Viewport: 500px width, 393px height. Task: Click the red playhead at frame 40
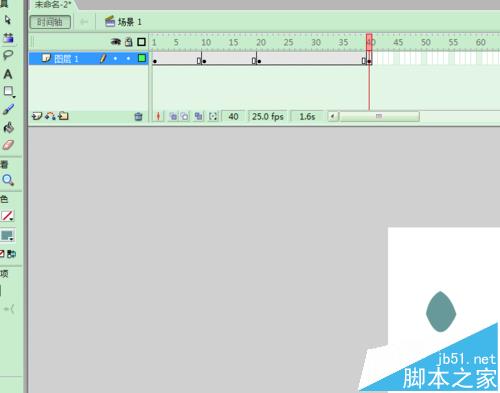(369, 42)
